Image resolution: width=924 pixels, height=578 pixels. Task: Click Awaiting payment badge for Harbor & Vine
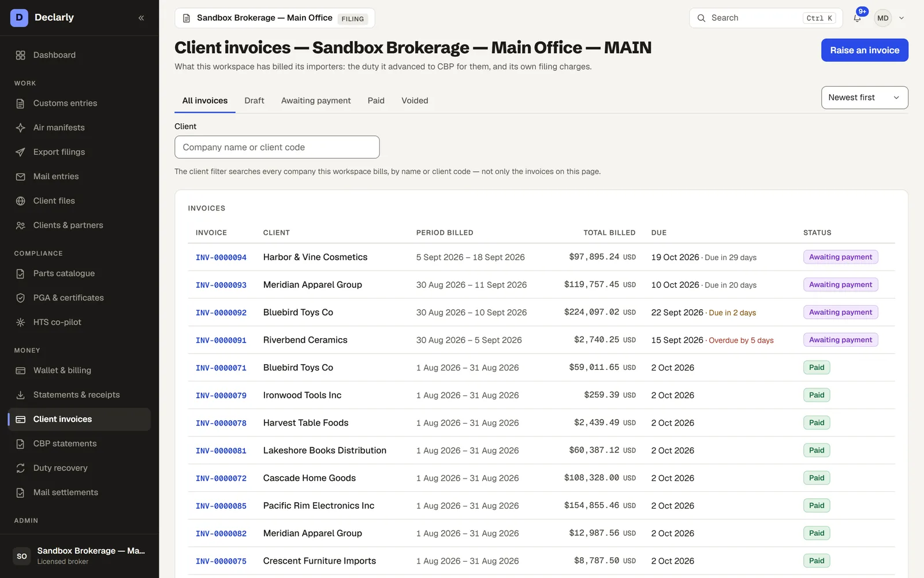(840, 257)
